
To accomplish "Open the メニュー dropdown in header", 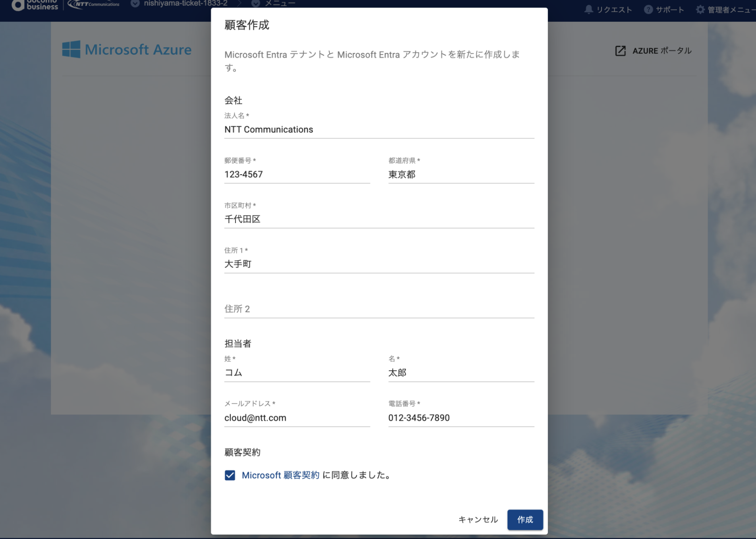I will [274, 4].
